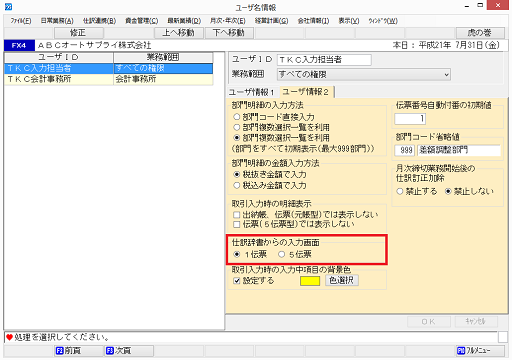This screenshot has width=512, height=360.
Task: Go to previous page with F2 前頁
Action: (x=79, y=351)
